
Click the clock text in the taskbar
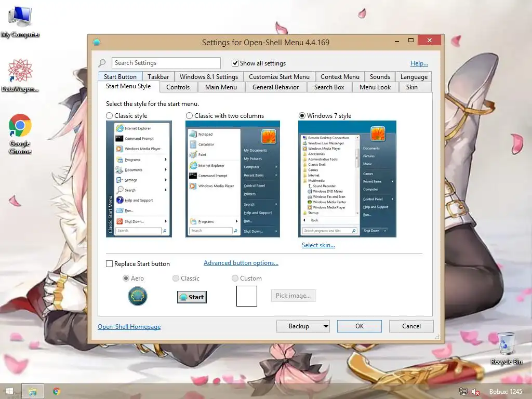point(506,392)
